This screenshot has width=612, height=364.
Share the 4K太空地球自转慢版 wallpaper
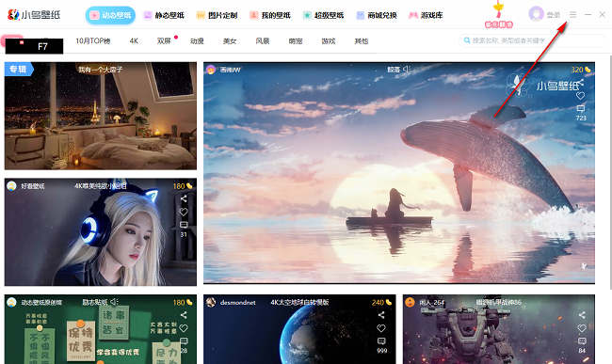coord(381,315)
